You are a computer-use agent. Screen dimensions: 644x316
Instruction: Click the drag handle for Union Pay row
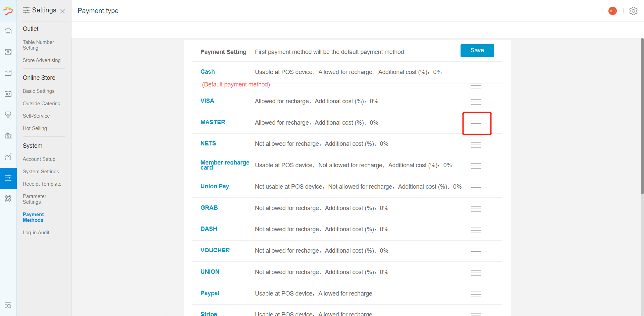click(476, 187)
